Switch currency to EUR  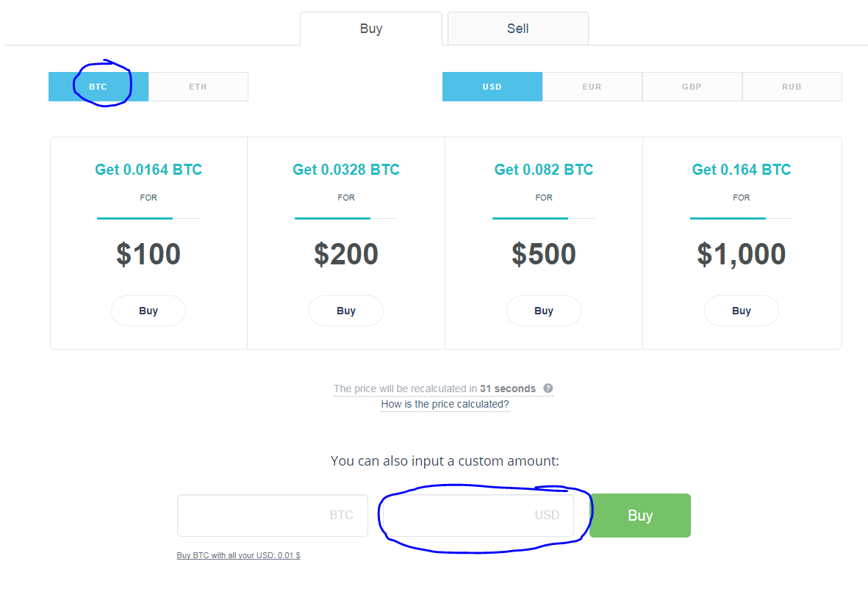click(x=592, y=87)
